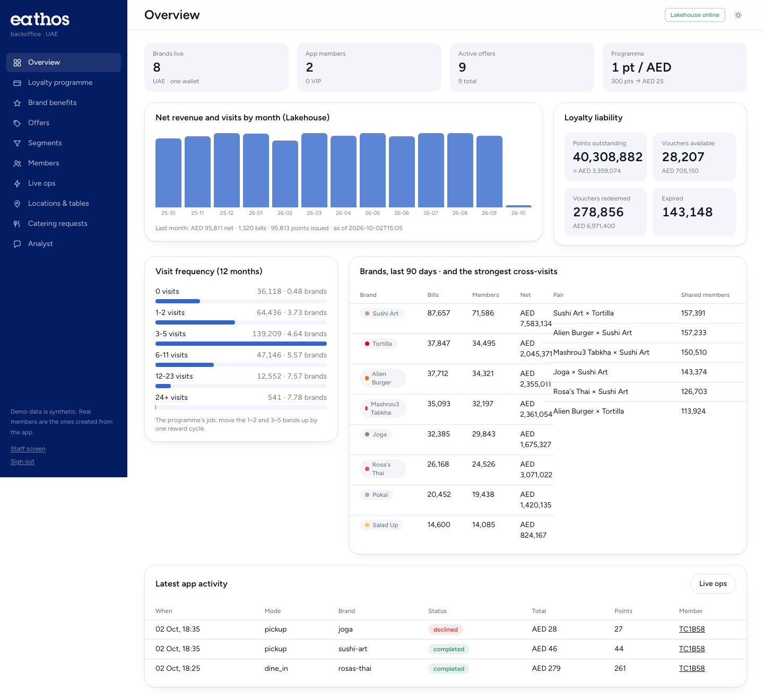Select Members in the sidebar
Screen dimensions: 764x700
[64, 163]
